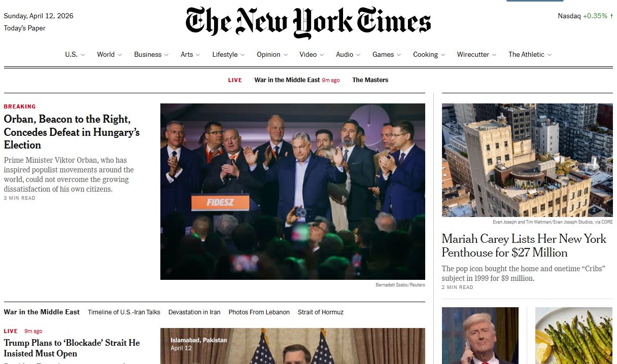Open the Opinion navigation menu

pos(272,54)
